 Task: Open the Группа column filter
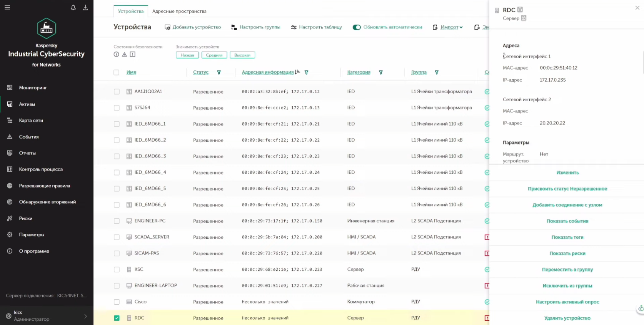pyautogui.click(x=437, y=72)
